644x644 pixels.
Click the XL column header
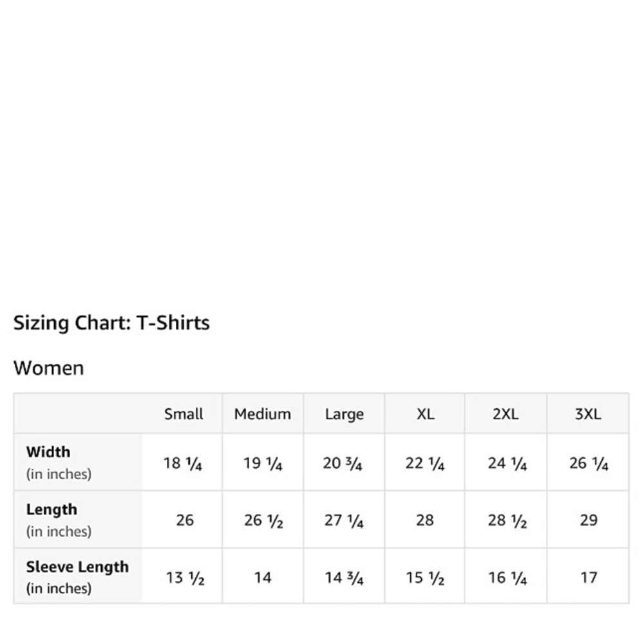[x=425, y=413]
